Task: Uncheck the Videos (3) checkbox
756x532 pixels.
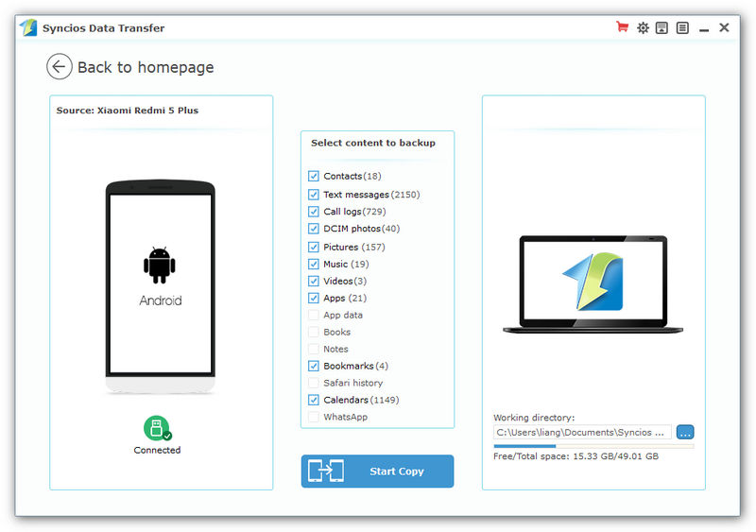Action: [314, 281]
